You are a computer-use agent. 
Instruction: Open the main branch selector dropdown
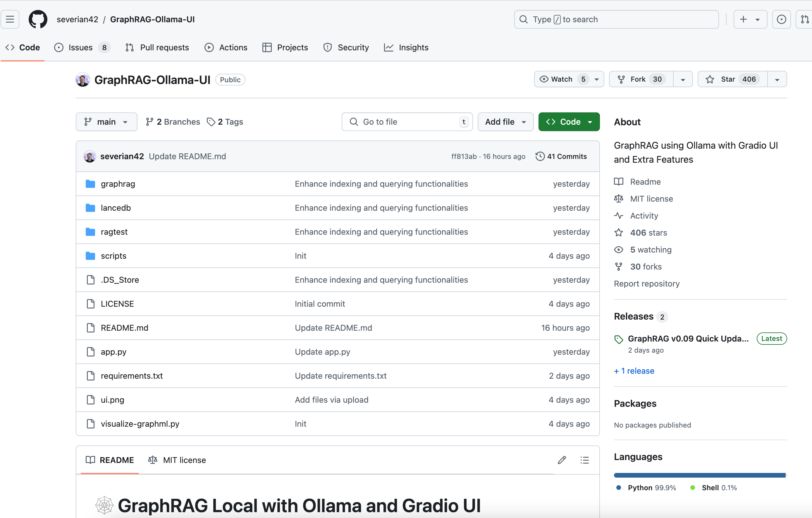106,122
